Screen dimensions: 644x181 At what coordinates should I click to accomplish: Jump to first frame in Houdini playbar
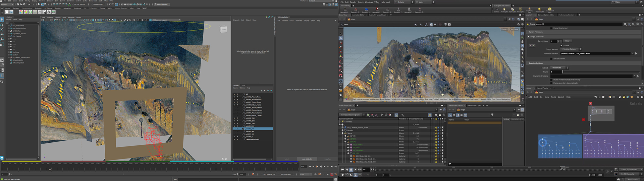click(342, 170)
